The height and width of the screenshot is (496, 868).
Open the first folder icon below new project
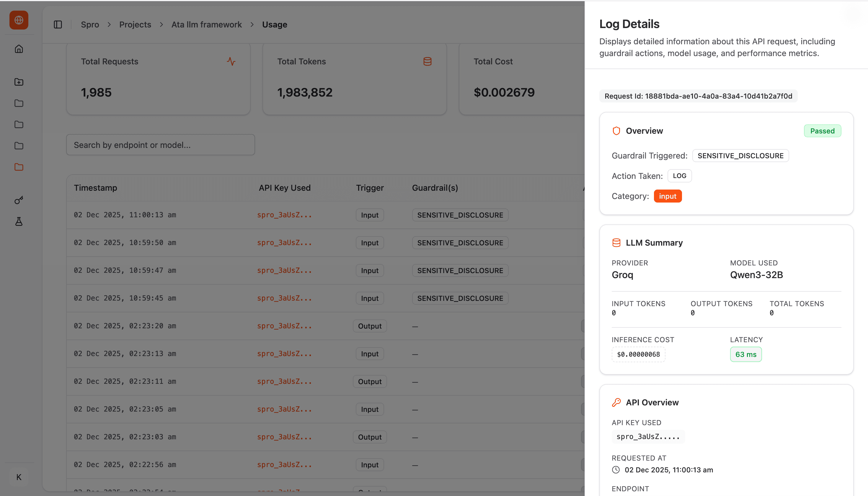pos(19,103)
